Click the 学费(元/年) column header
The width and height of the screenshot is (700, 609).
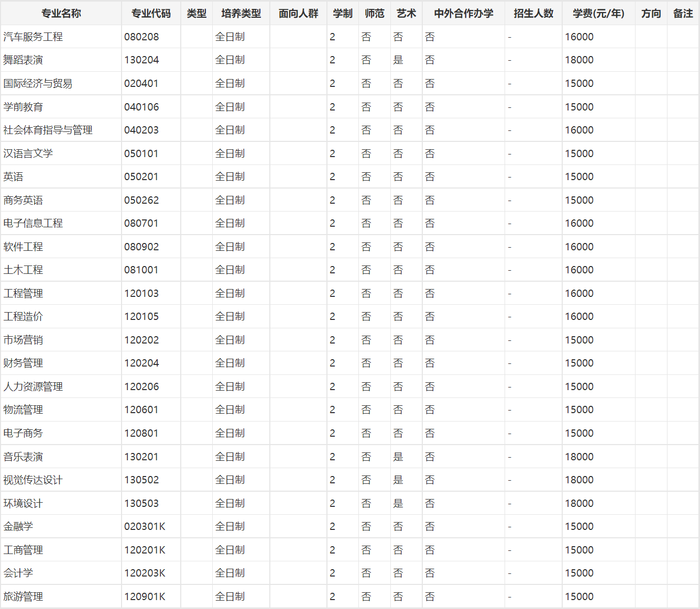click(x=598, y=14)
